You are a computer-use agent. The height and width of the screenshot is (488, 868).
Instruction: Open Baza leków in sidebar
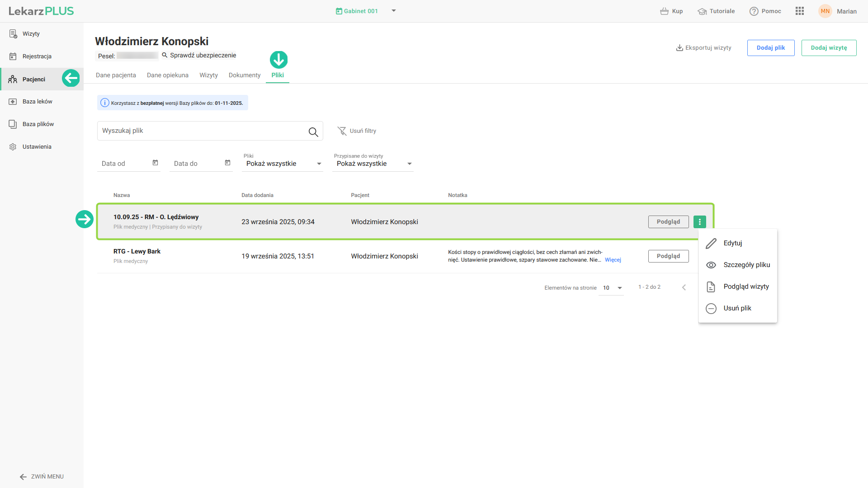coord(38,102)
